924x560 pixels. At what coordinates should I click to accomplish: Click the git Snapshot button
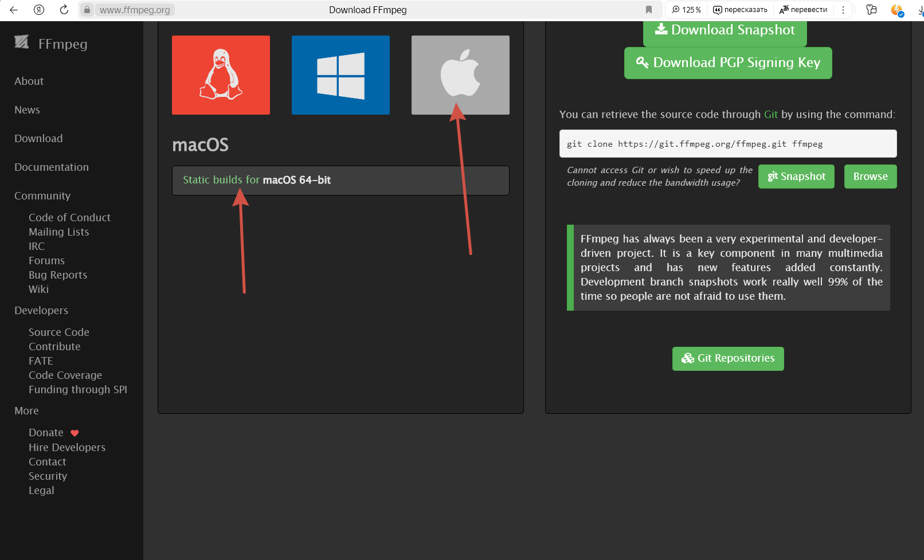coord(796,177)
